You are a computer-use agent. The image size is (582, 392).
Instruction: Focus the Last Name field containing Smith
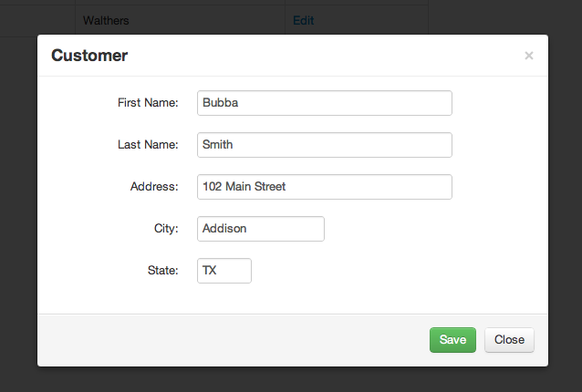(x=325, y=145)
